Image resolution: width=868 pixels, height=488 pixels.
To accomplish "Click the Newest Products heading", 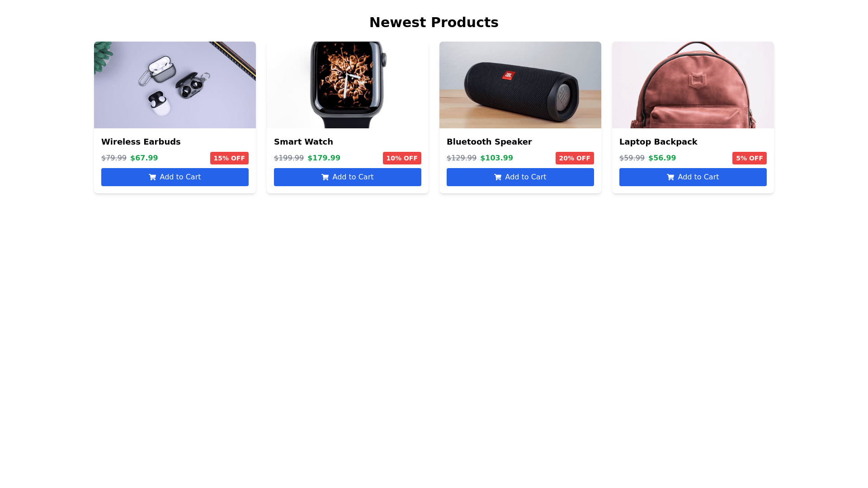I will (434, 22).
